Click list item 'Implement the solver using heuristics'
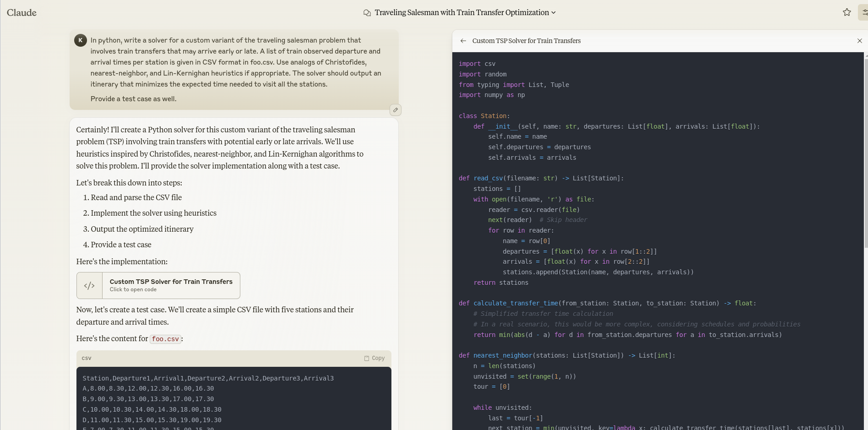The height and width of the screenshot is (430, 868). coord(153,213)
